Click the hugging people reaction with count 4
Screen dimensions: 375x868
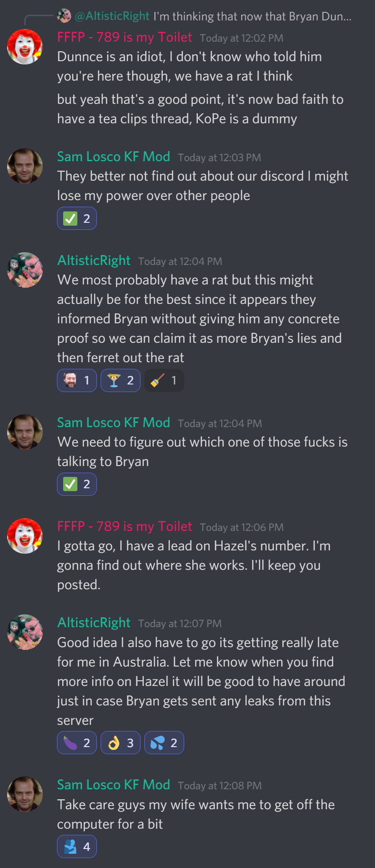tap(77, 846)
